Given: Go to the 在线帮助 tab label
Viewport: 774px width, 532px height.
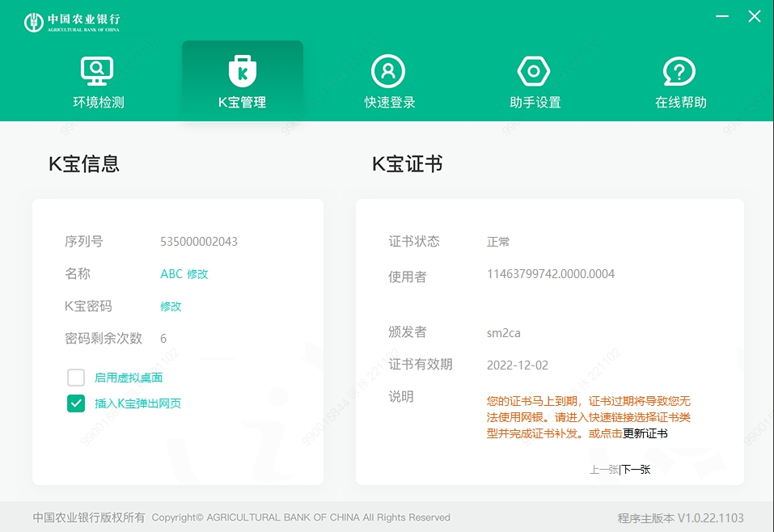Looking at the screenshot, I should pos(681,102).
